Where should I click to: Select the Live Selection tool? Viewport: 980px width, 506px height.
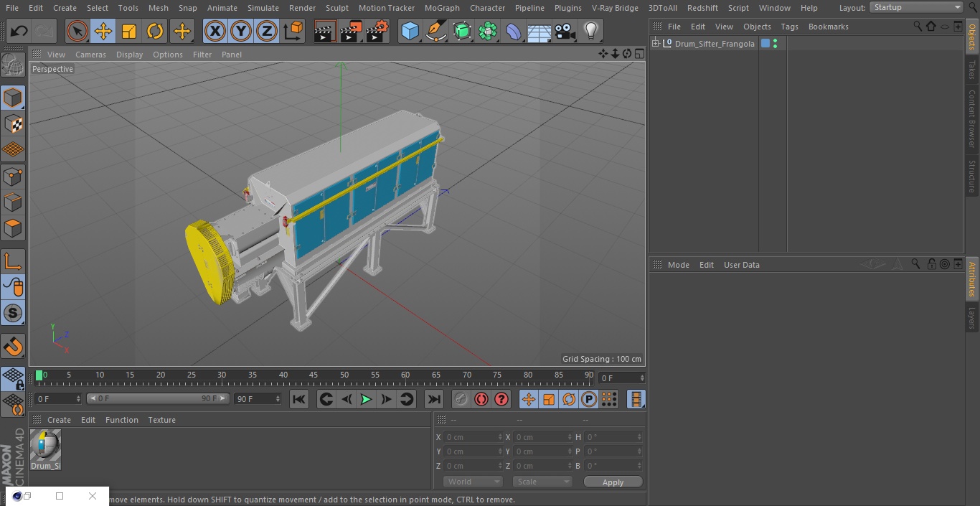point(77,31)
